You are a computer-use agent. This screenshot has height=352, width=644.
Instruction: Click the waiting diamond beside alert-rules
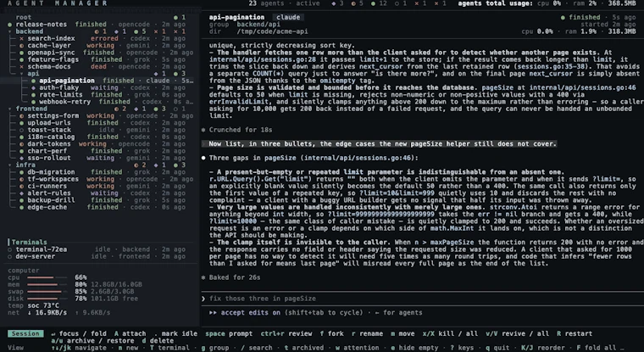pyautogui.click(x=21, y=193)
